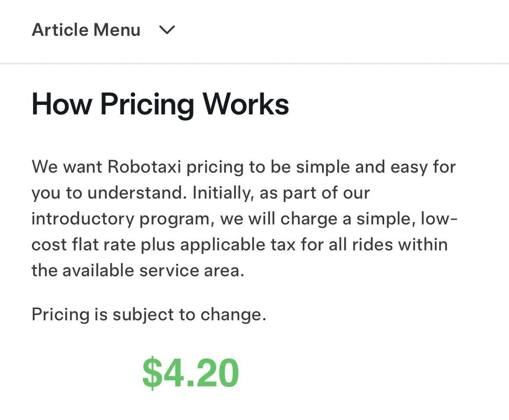
Task: Expand the Article Menu chevron
Action: [167, 30]
